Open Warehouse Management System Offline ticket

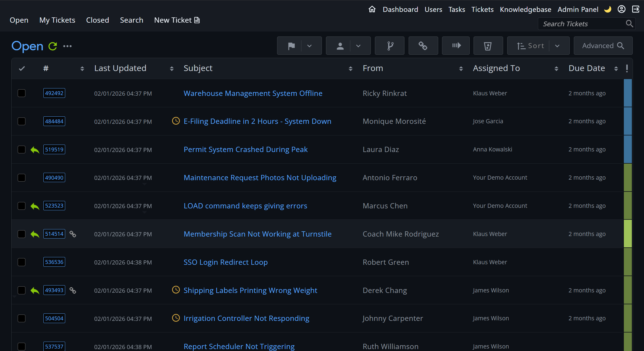pyautogui.click(x=253, y=93)
